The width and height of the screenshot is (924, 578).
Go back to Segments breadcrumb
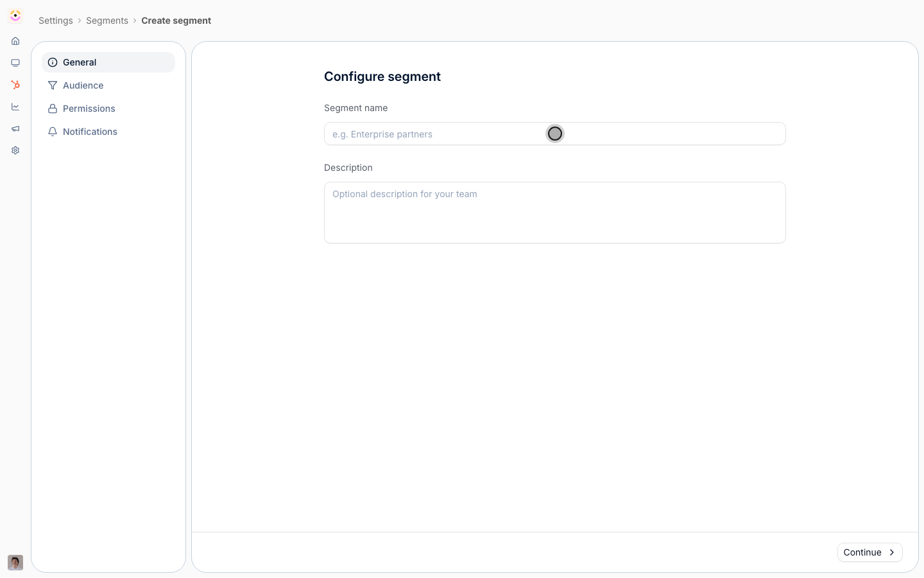click(x=107, y=21)
